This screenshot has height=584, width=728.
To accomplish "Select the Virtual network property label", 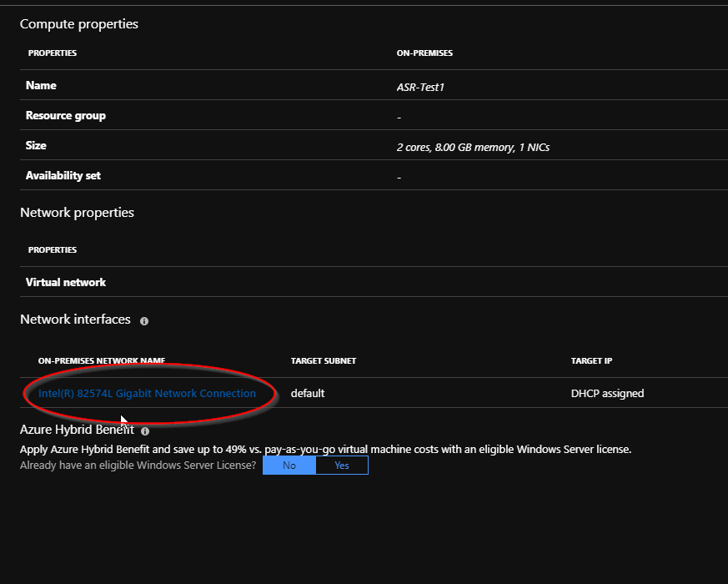I will [x=66, y=282].
